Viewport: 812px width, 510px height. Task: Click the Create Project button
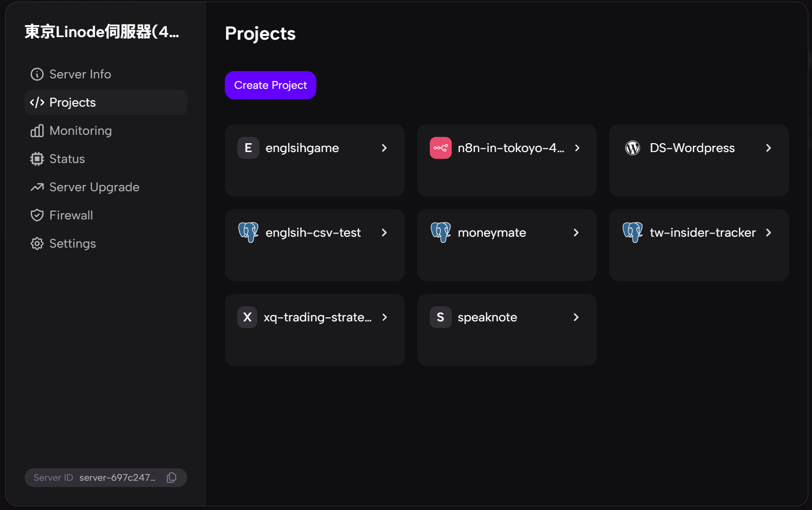coord(270,85)
